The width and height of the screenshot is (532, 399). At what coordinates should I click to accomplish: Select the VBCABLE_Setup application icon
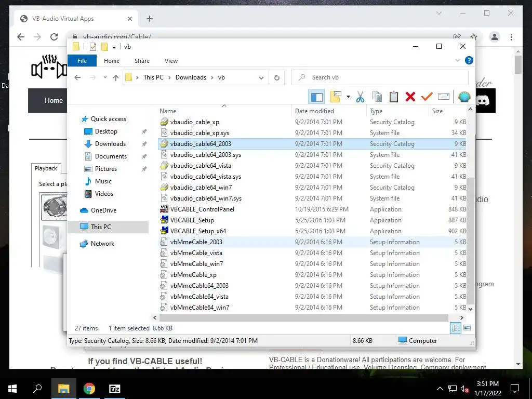[164, 220]
